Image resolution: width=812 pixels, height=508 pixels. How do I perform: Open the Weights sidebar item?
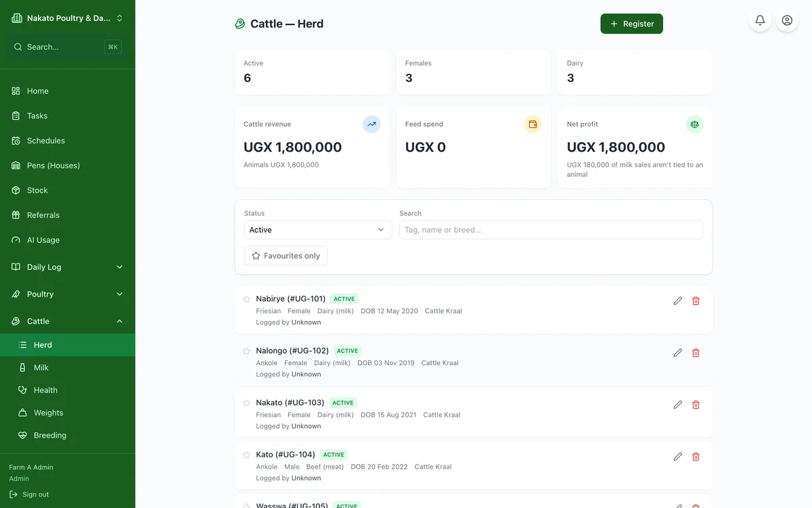(68, 412)
